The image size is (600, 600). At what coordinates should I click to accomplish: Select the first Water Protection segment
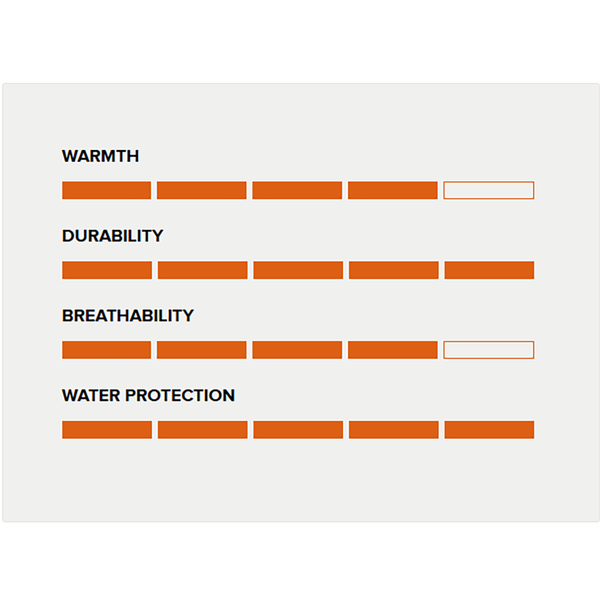pyautogui.click(x=106, y=430)
